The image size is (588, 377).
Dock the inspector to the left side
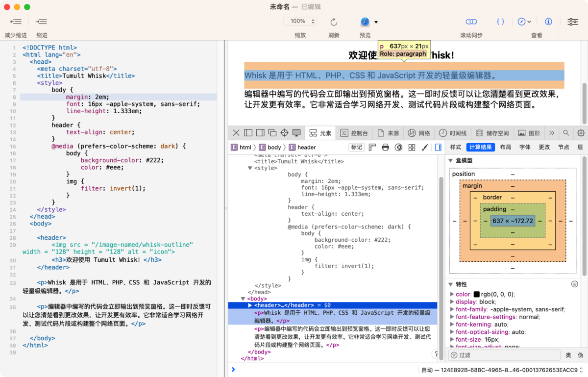(248, 133)
